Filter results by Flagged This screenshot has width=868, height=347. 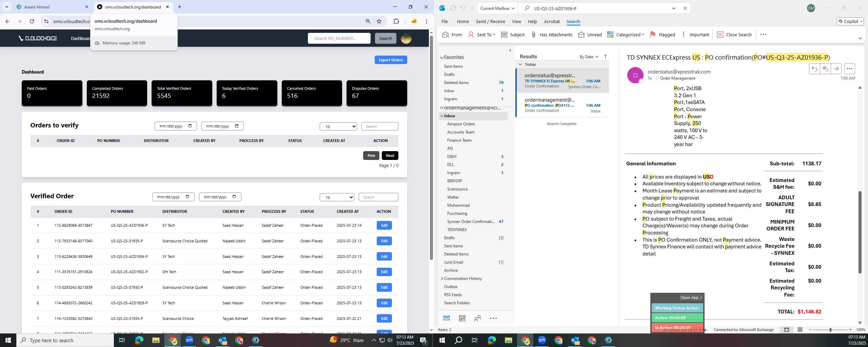pyautogui.click(x=663, y=35)
